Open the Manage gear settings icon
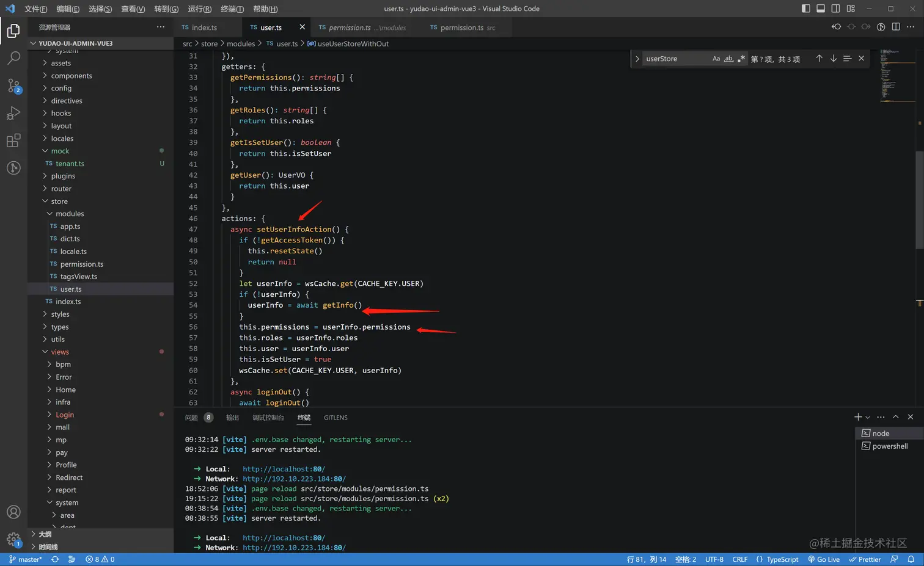The image size is (924, 566). [13, 539]
